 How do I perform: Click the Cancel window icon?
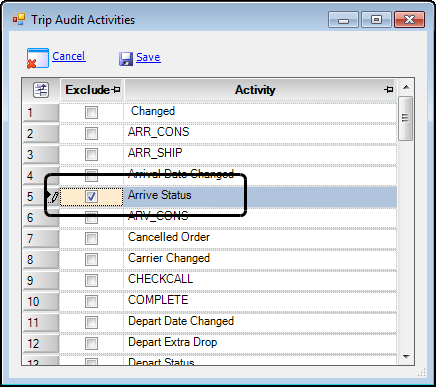(x=38, y=58)
